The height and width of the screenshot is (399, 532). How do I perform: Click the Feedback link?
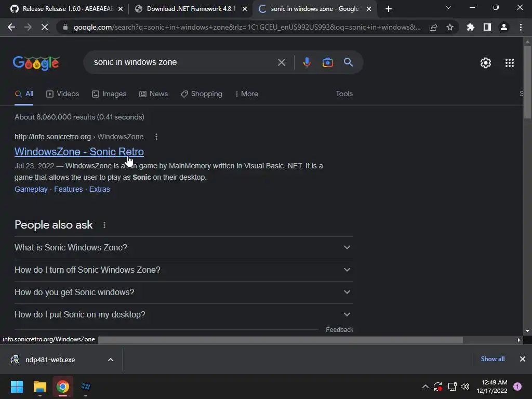(339, 330)
